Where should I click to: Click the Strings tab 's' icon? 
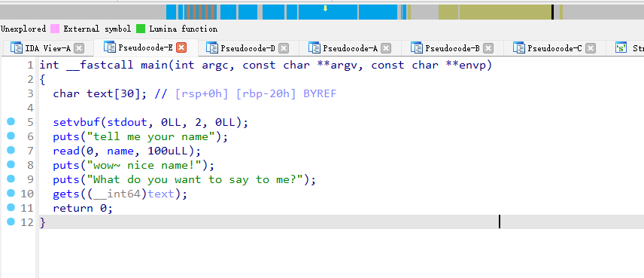[621, 48]
